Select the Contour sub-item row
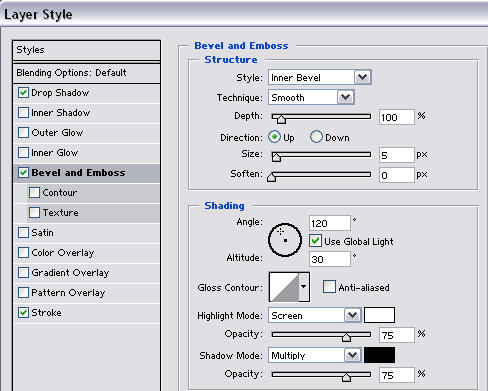 pos(93,193)
